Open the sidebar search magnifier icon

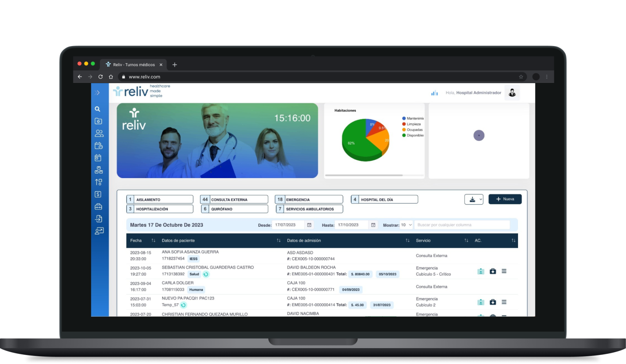click(97, 109)
